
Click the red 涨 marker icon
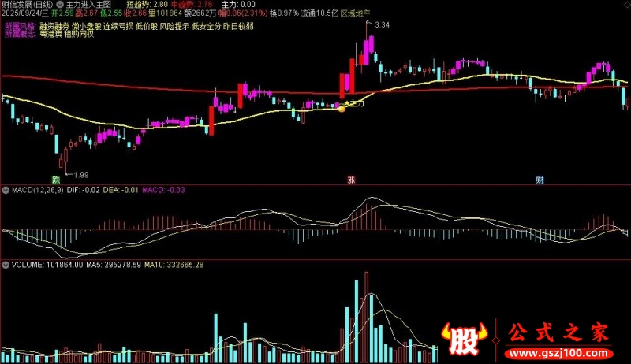[x=351, y=180]
